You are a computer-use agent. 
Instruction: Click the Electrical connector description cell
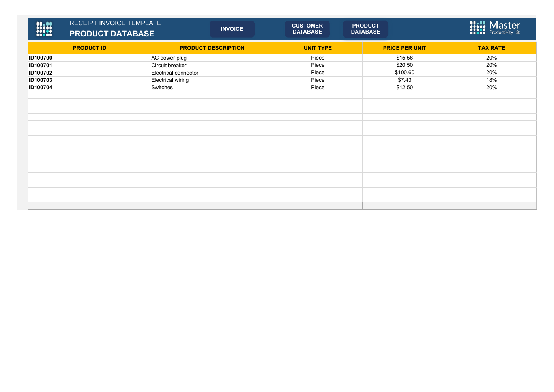(x=212, y=73)
